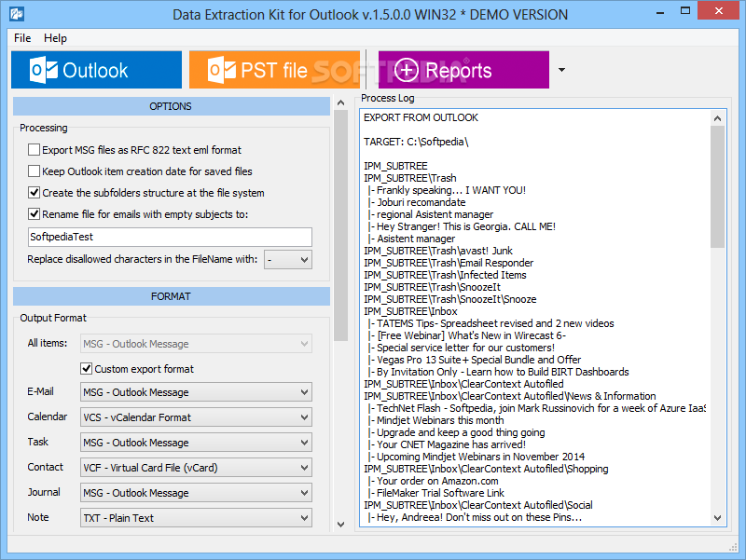Enable Keep Outlook item creation date checkbox
746x560 pixels.
34,171
